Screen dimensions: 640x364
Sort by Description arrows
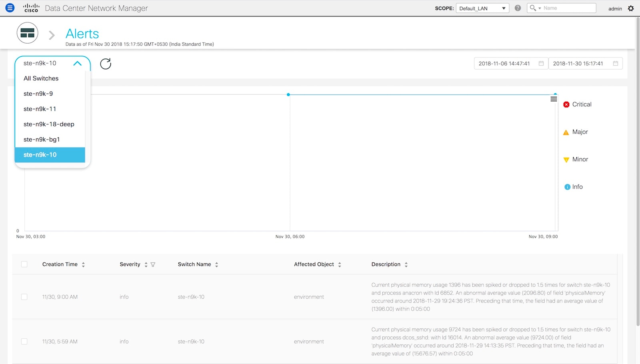coord(406,265)
